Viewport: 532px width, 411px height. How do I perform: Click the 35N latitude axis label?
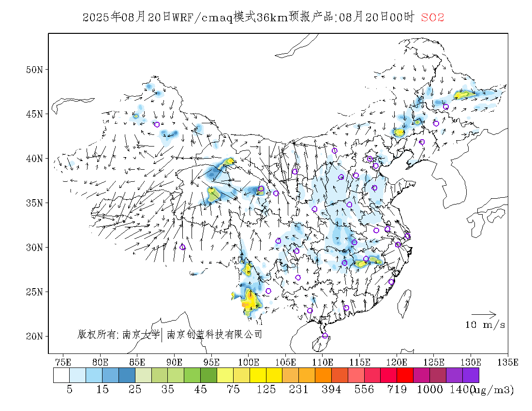click(35, 203)
